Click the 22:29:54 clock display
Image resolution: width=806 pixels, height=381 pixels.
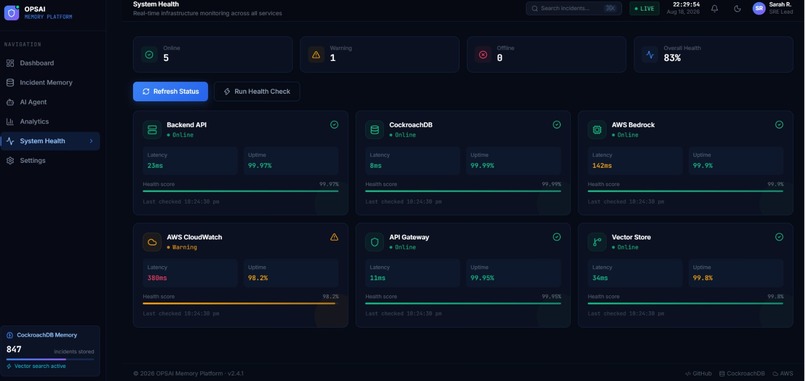pyautogui.click(x=686, y=4)
